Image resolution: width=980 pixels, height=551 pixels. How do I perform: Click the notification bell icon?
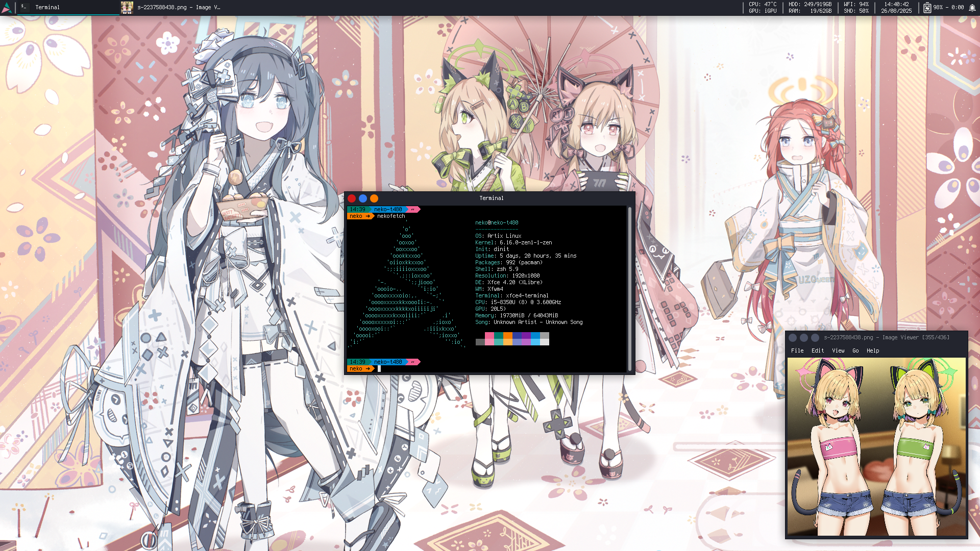click(x=972, y=8)
